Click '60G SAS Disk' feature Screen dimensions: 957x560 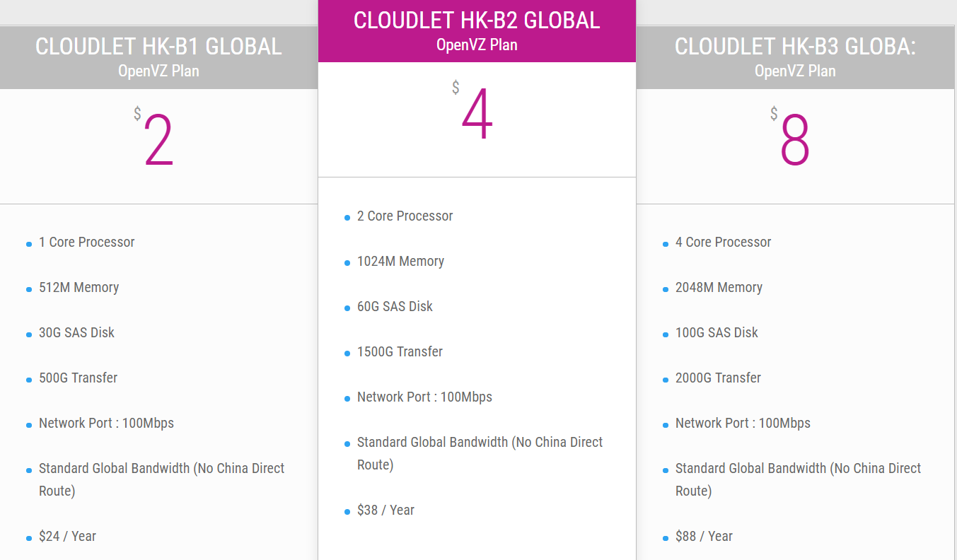coord(395,306)
